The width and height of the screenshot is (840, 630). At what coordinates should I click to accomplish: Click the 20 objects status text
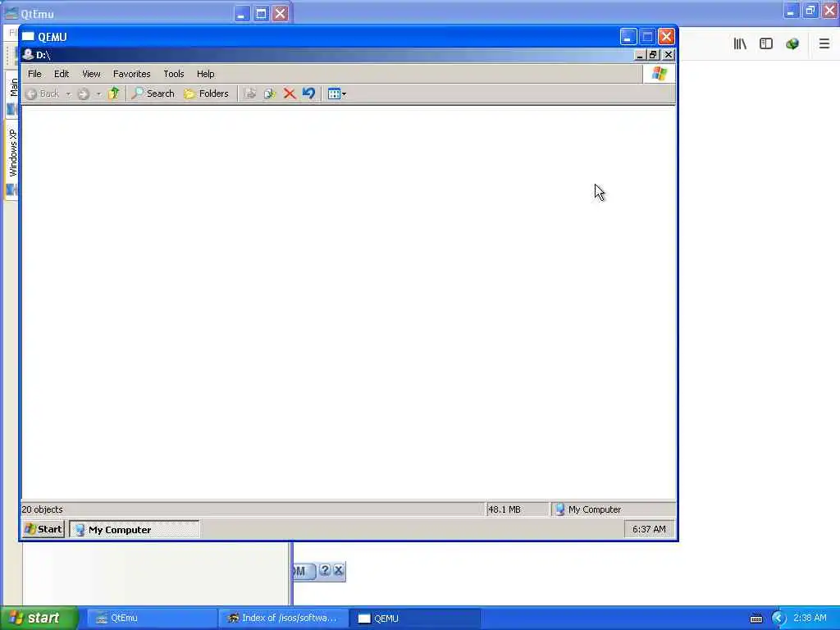pos(42,509)
